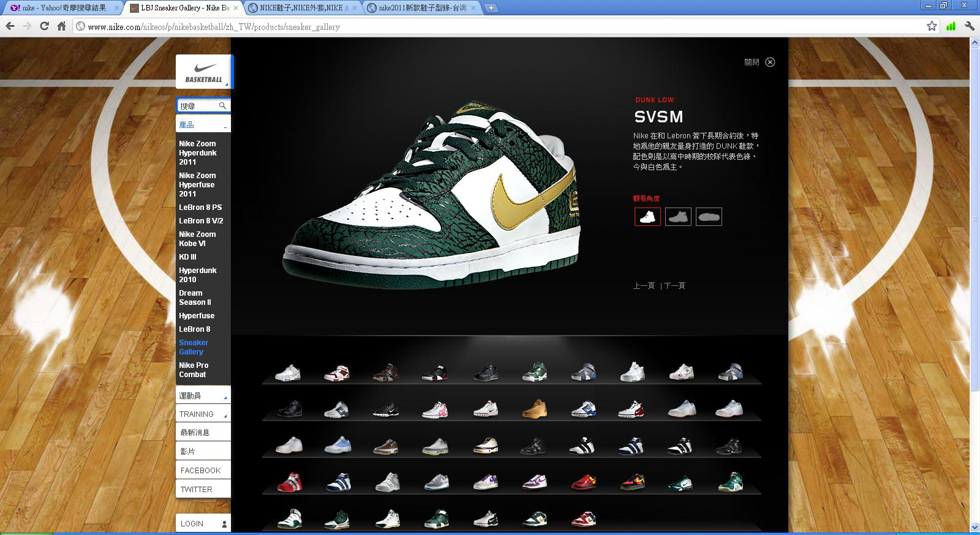Open Nike Pro Combat
Screen dimensions: 980x535
[194, 370]
